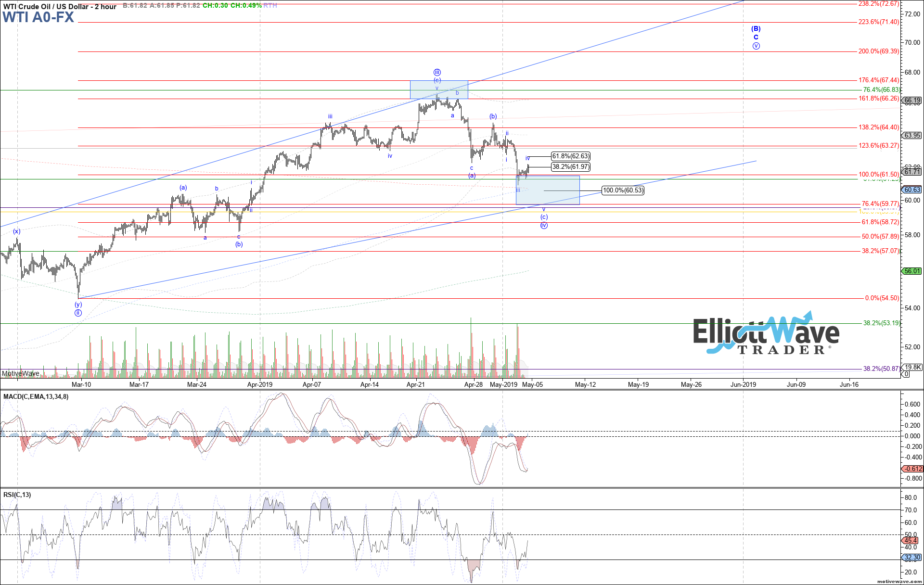Click the WTI Crude Oil / US Dollar - 2 hour title
924x585 pixels.
coord(60,7)
